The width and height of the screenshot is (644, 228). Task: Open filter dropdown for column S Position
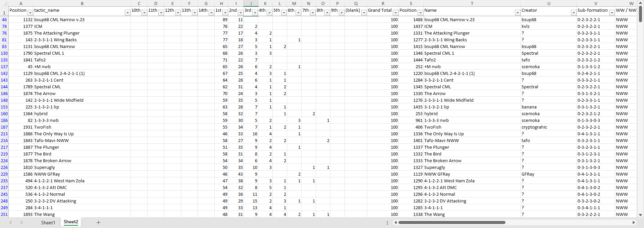pyautogui.click(x=420, y=12)
